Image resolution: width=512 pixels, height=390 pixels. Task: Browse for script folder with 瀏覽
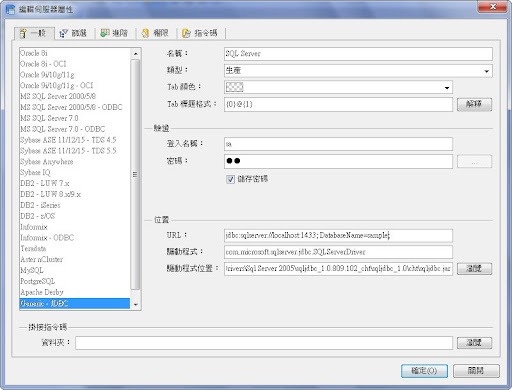point(474,343)
